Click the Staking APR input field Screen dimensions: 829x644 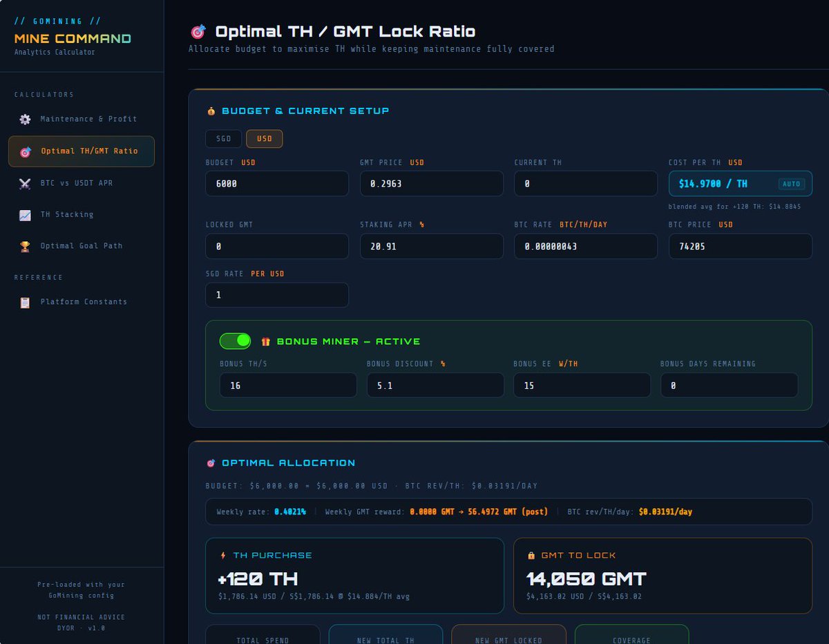431,246
